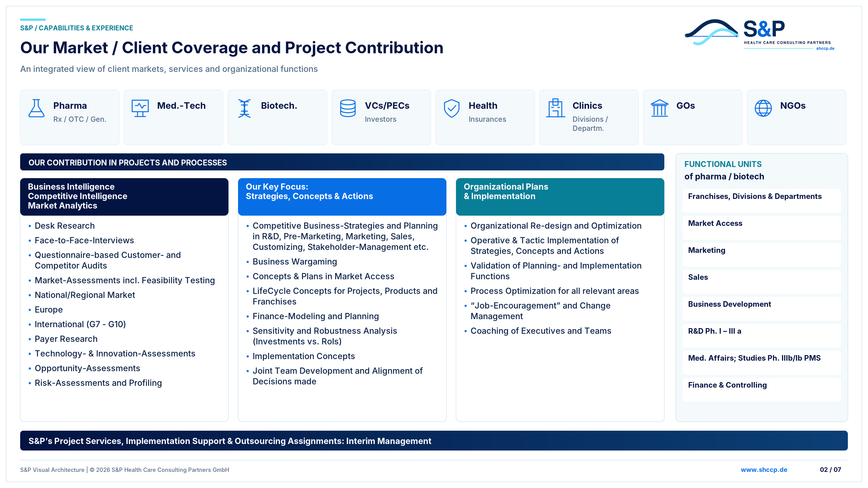Click the 02 / 07 page number

pos(830,469)
